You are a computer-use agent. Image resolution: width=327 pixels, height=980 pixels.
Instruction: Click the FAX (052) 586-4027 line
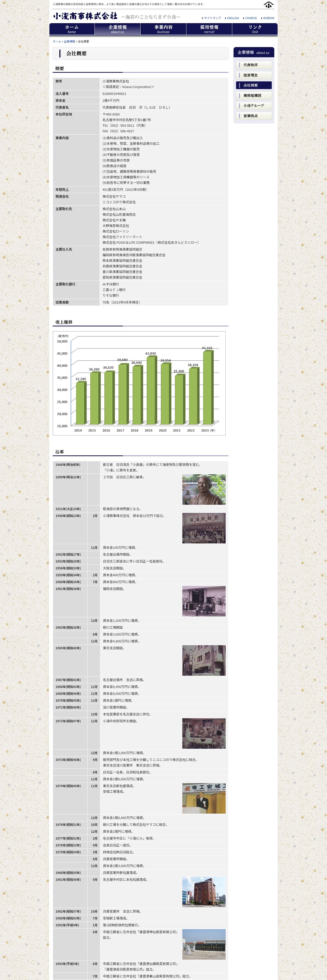118,131
